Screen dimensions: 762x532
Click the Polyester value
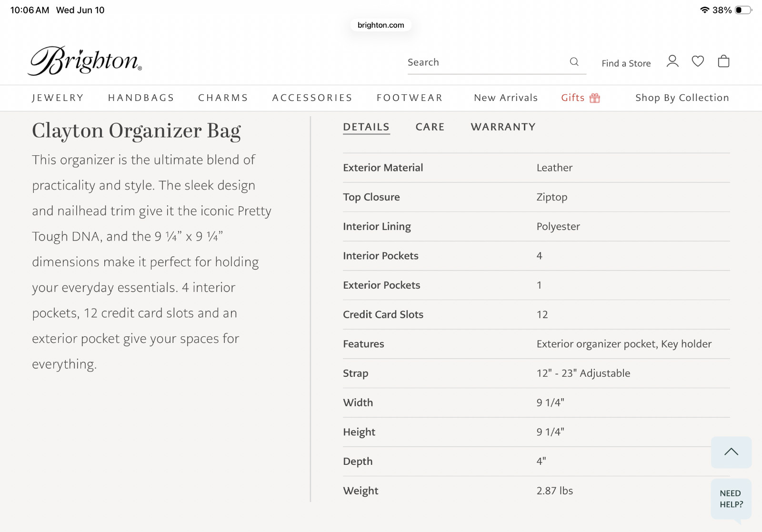point(558,227)
